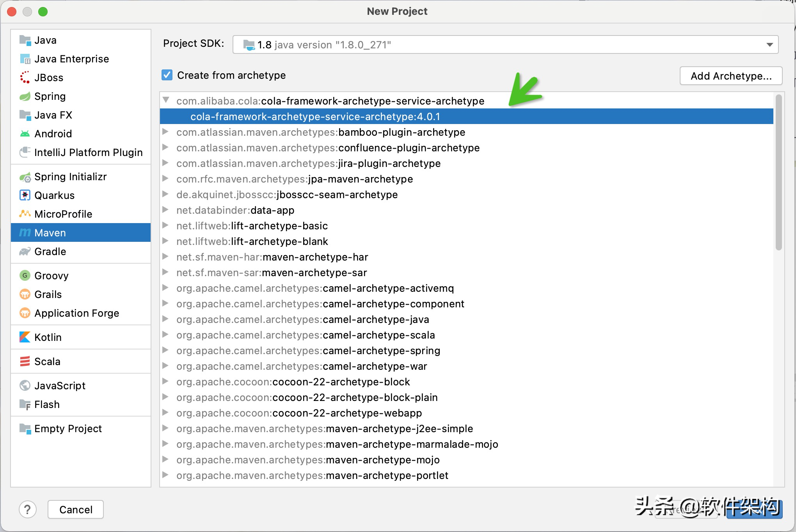The height and width of the screenshot is (532, 796).
Task: Click the Java FX icon
Action: tap(25, 115)
